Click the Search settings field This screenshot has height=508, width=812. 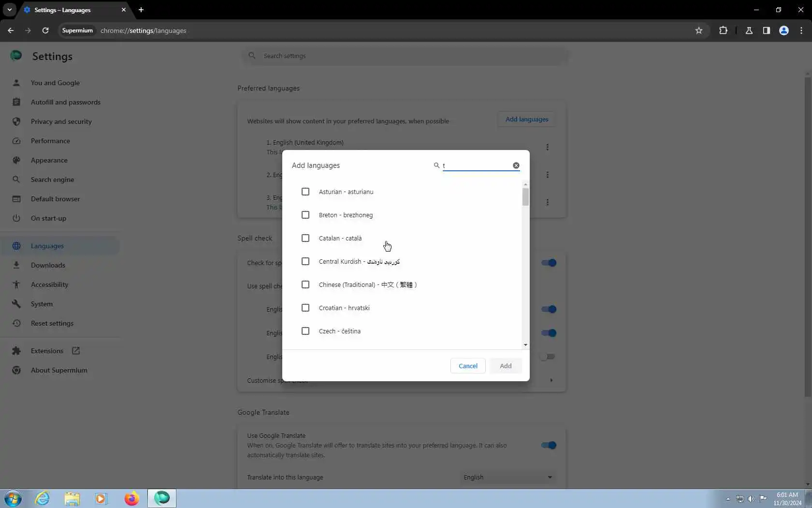point(406,56)
